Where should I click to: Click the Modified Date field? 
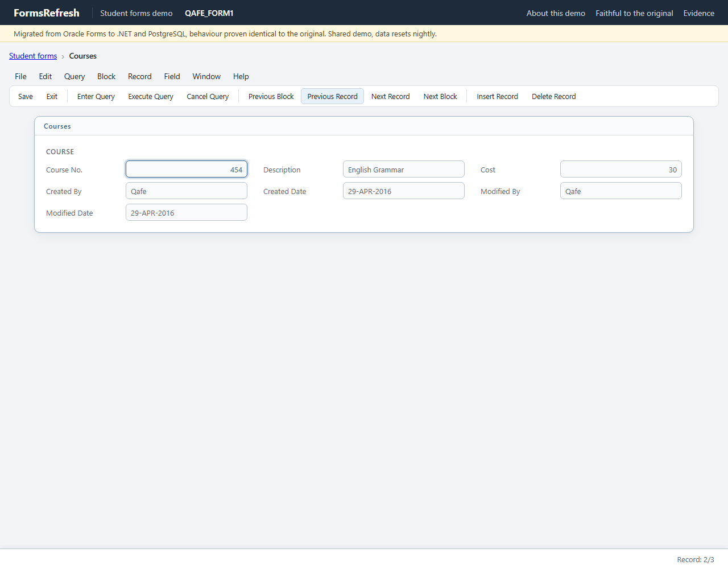coord(187,212)
